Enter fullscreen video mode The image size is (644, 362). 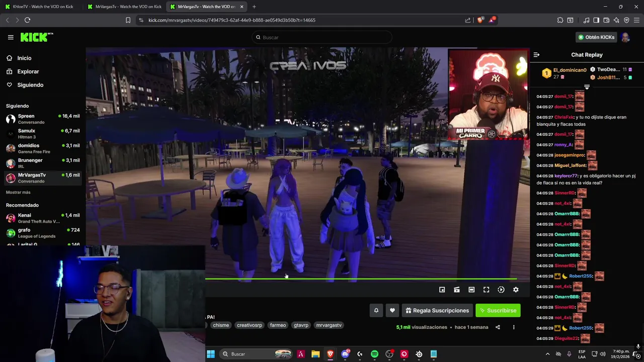tap(486, 290)
